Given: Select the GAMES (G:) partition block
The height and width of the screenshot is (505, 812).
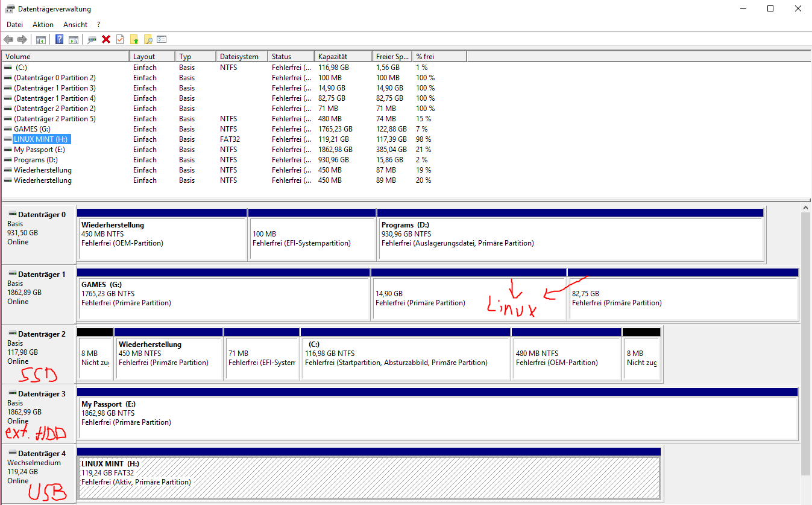Looking at the screenshot, I should tap(223, 294).
